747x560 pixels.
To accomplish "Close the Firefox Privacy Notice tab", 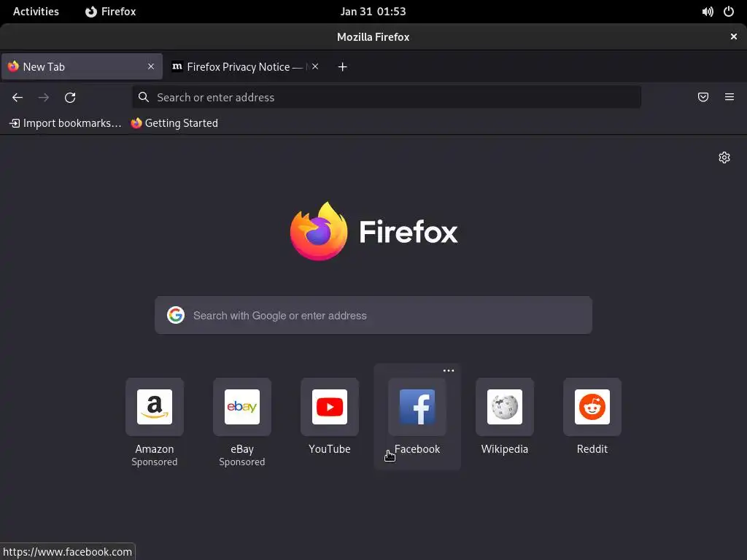I will pos(315,66).
